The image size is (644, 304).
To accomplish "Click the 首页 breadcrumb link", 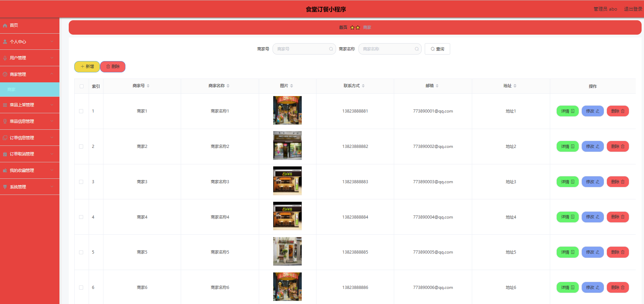I will tap(343, 27).
